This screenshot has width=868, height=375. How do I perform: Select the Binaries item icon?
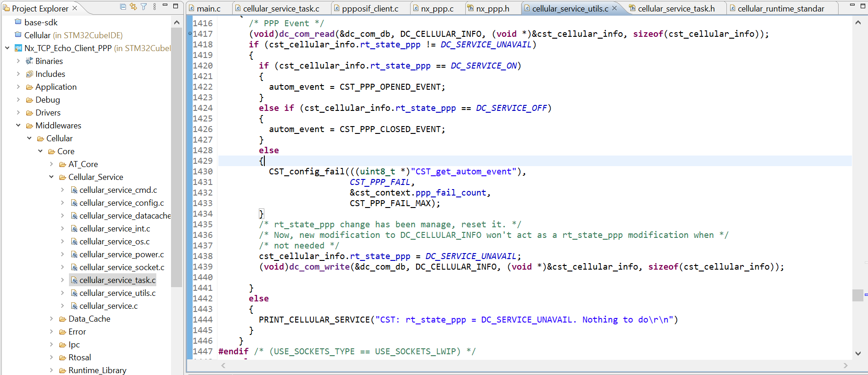[x=29, y=61]
